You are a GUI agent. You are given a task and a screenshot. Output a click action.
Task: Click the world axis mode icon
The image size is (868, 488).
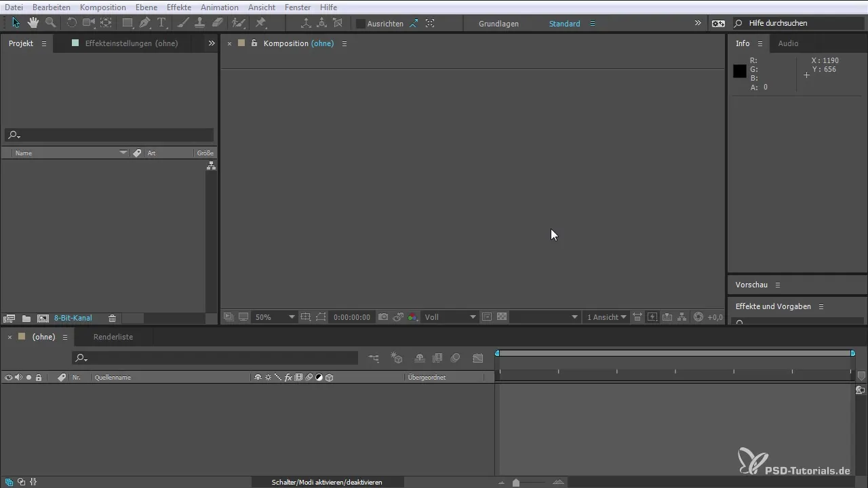[321, 23]
